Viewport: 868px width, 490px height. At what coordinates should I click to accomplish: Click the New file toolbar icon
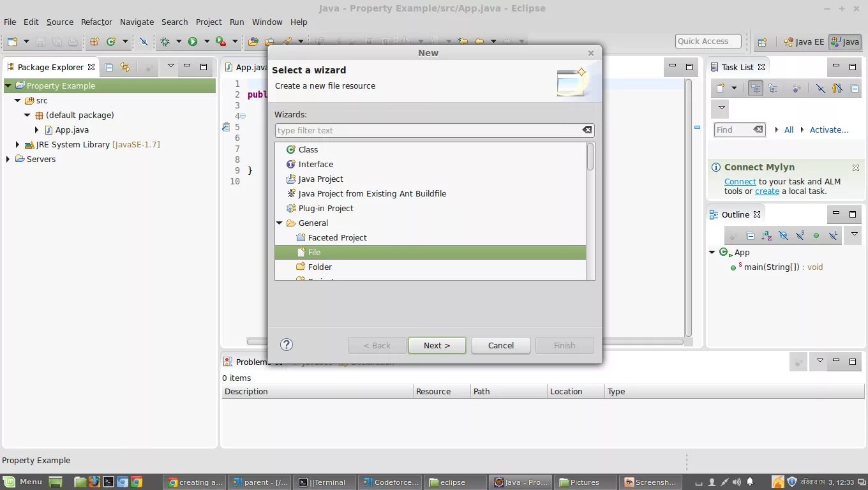pos(12,41)
